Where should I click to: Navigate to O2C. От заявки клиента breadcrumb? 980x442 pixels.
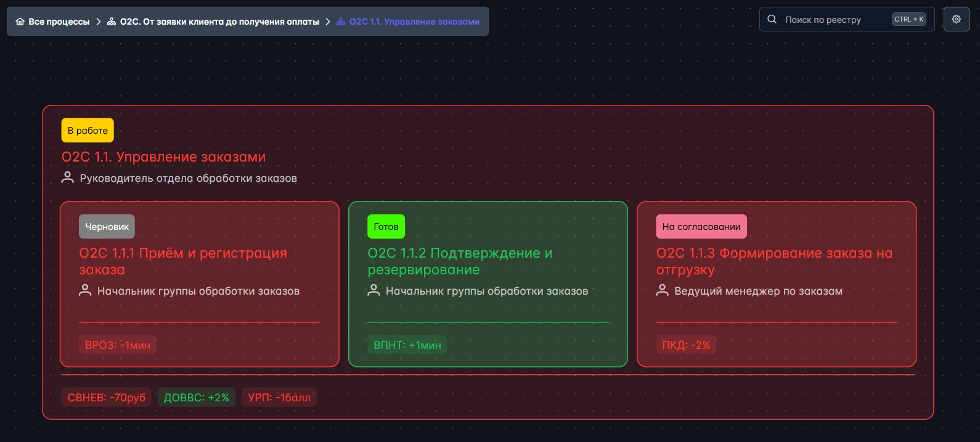pos(219,22)
